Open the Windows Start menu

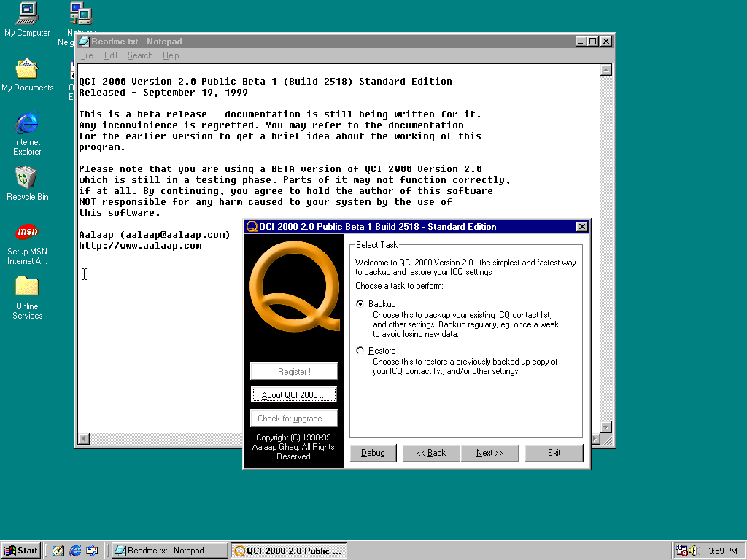(21, 551)
